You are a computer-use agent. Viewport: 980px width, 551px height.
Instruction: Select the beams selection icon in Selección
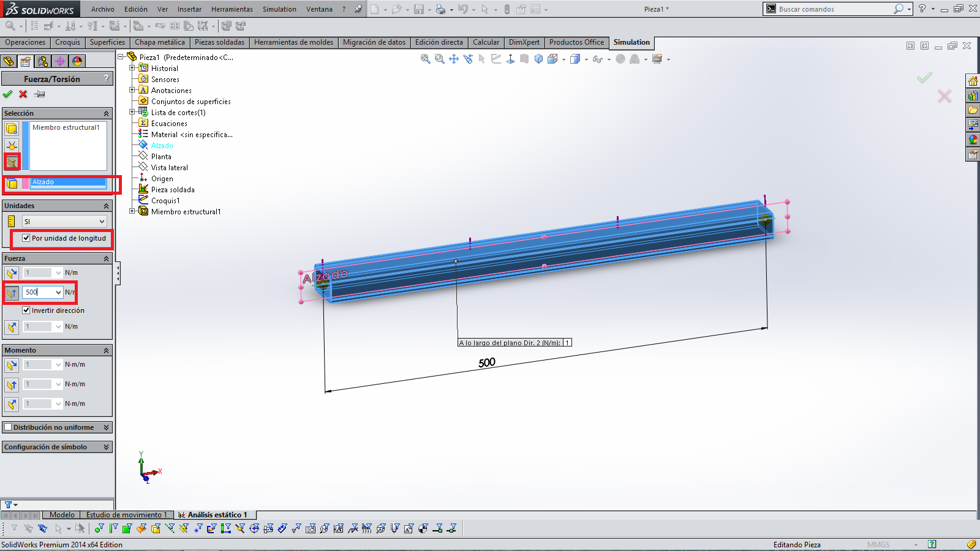click(12, 162)
